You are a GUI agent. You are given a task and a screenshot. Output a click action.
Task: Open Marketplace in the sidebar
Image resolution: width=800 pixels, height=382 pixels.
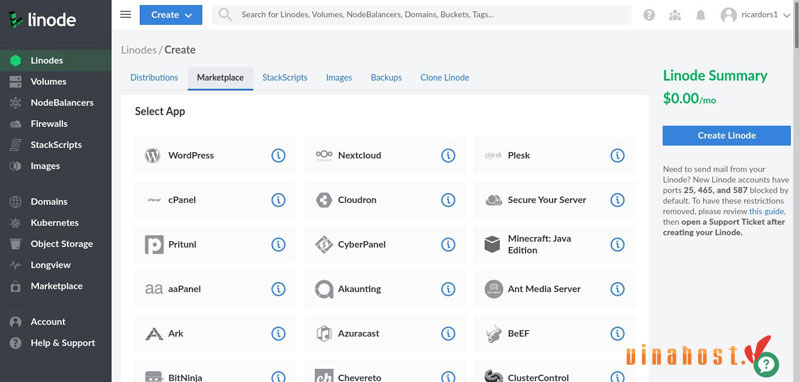click(56, 286)
